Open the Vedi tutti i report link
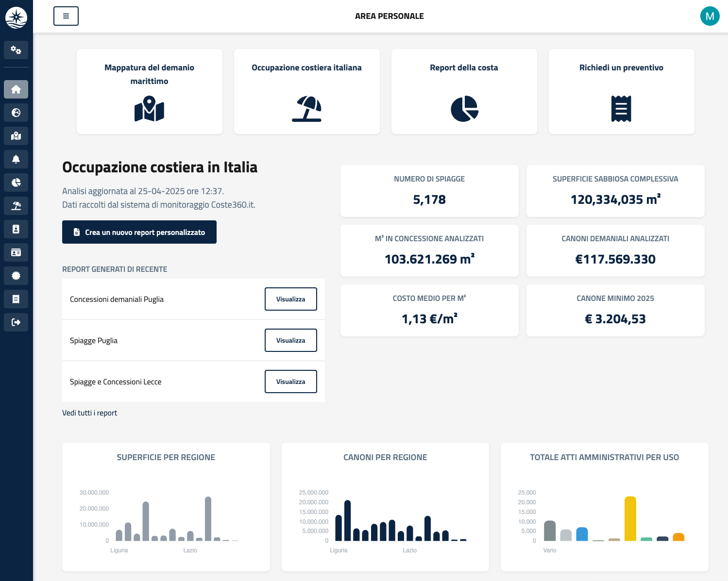 click(89, 413)
